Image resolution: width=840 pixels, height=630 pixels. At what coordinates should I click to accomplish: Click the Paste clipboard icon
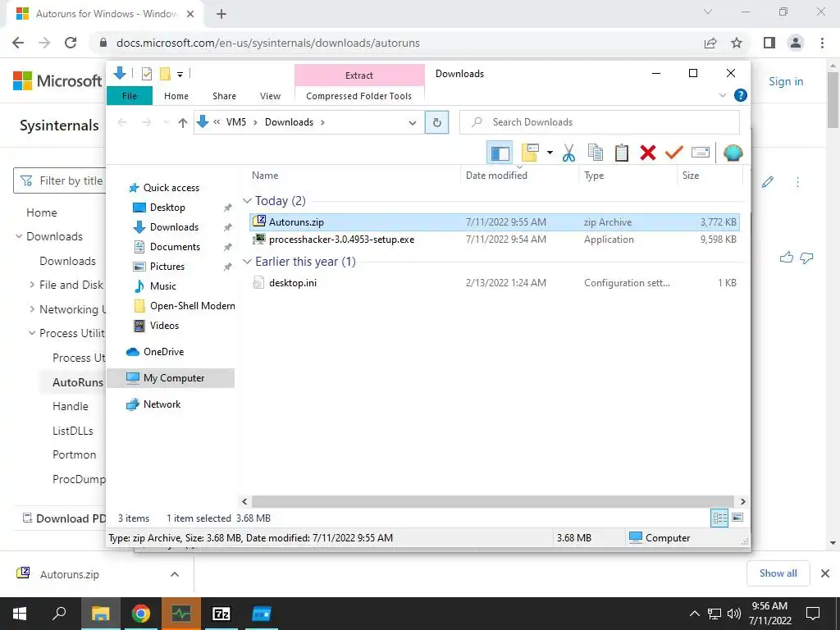coord(622,153)
